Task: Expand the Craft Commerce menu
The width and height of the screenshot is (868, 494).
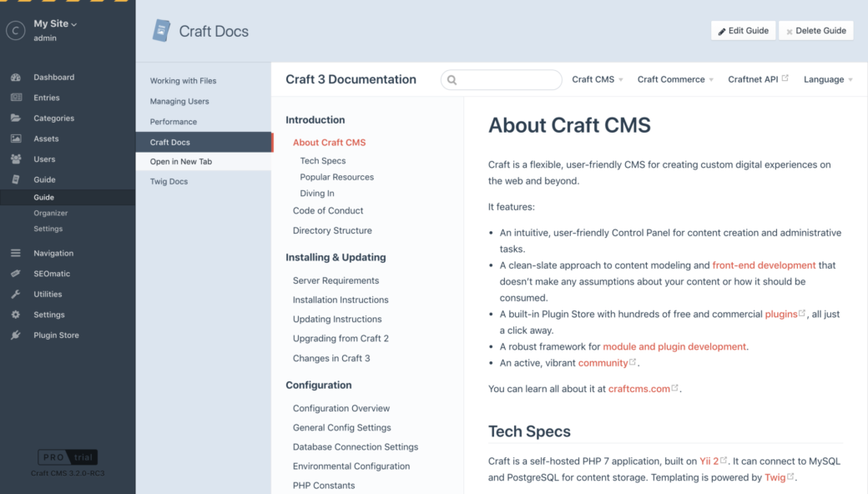Action: pos(675,79)
